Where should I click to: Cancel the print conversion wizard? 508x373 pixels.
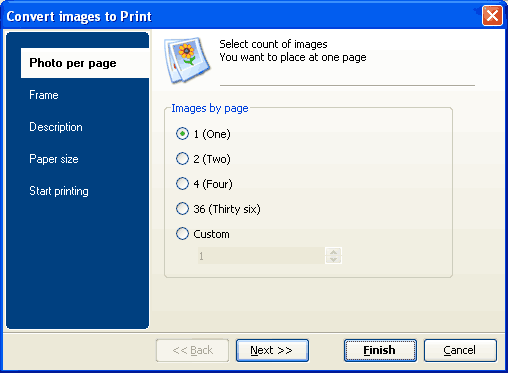(x=460, y=350)
